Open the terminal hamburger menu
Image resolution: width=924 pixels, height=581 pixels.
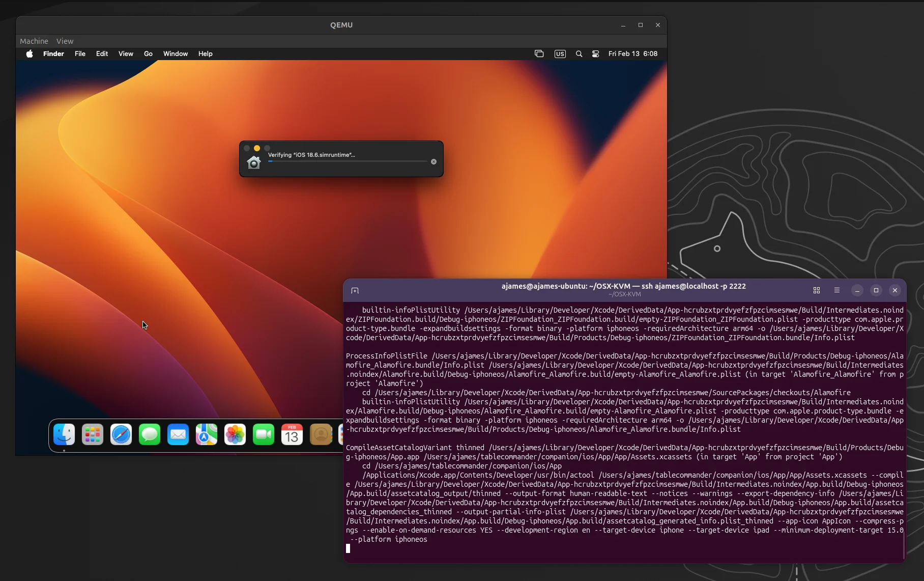coord(838,290)
